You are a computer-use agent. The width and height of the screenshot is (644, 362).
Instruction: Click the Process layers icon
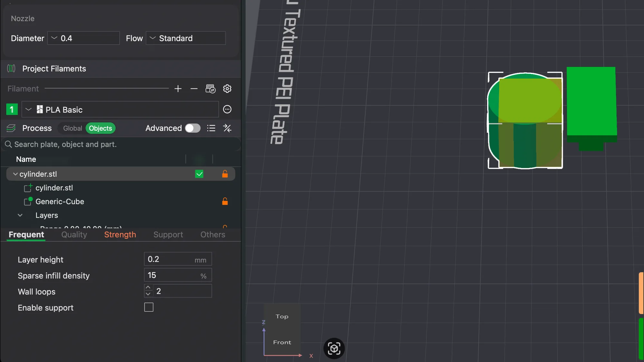tap(11, 128)
